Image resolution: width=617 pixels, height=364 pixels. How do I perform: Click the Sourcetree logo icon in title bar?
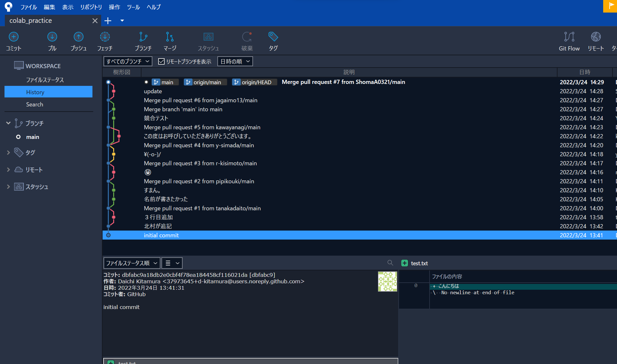(8, 6)
